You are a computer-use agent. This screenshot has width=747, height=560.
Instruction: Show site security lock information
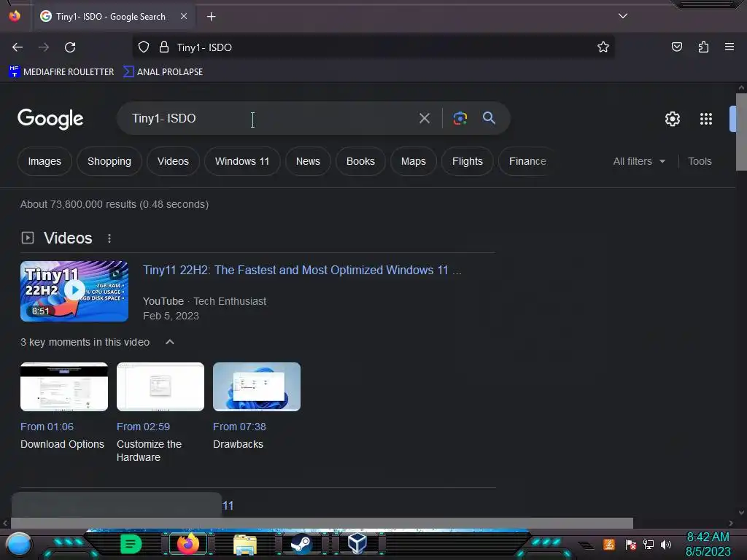click(x=164, y=47)
